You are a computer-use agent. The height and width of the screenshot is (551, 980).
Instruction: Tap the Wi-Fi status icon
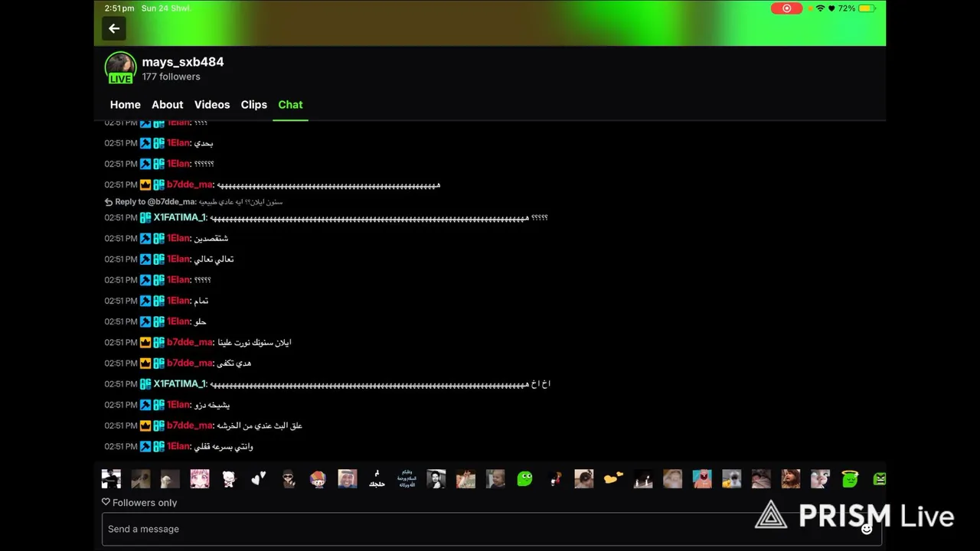[821, 8]
